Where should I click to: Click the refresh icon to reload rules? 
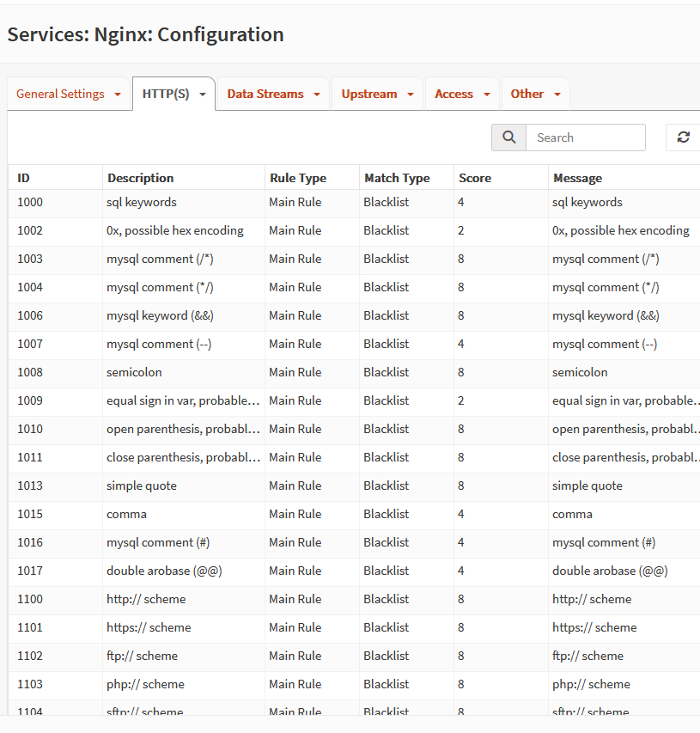tap(682, 137)
